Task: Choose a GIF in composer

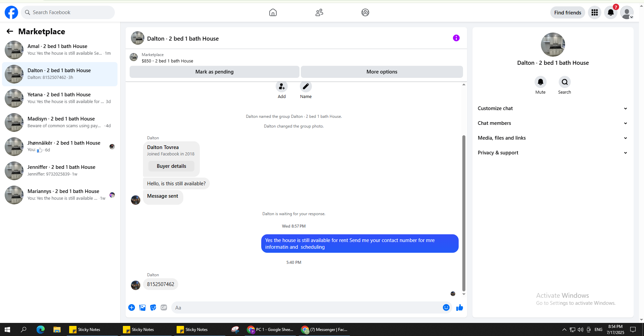Action: pos(164,307)
